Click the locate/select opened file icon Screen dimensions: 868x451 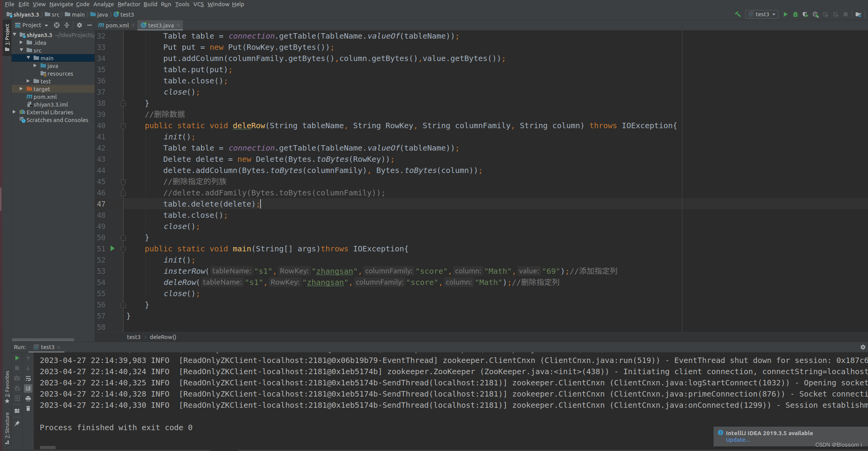click(57, 25)
